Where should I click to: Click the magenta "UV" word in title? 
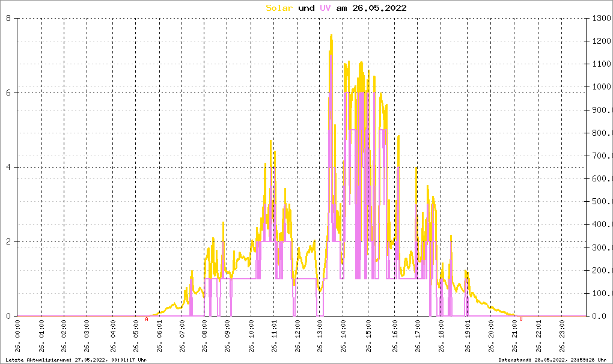(325, 8)
